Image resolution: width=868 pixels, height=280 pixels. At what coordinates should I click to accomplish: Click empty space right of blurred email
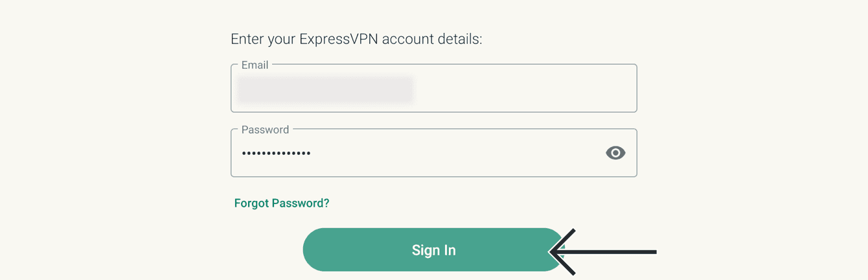(x=525, y=89)
